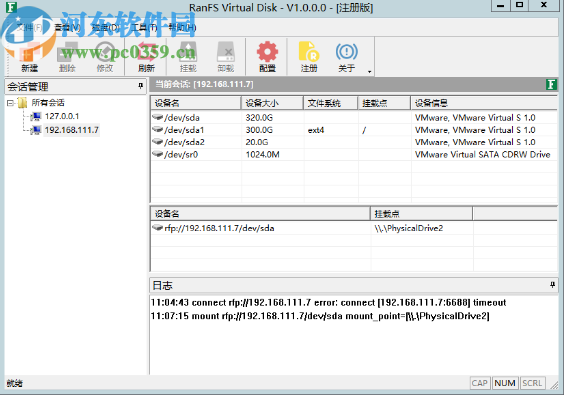The height and width of the screenshot is (397, 567).
Task: Open the 文件(F) menu
Action: pyautogui.click(x=29, y=27)
